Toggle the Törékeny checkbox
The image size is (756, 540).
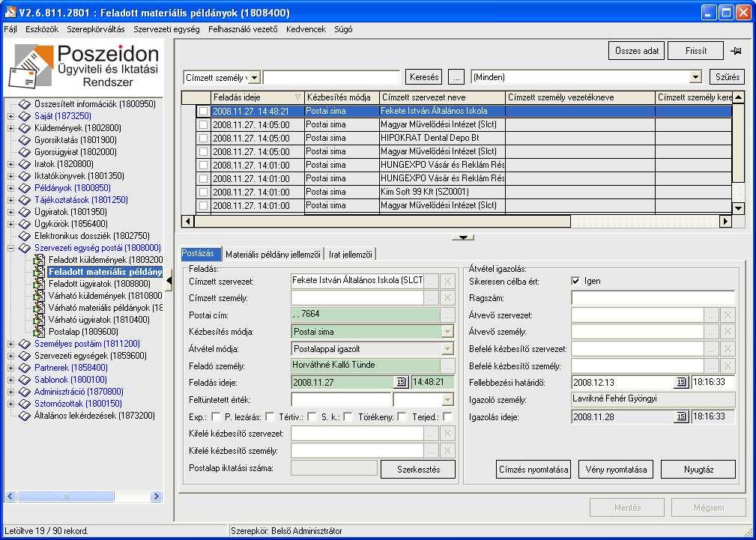point(402,416)
